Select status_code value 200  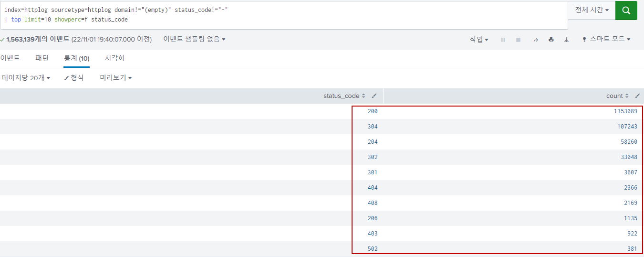point(373,111)
